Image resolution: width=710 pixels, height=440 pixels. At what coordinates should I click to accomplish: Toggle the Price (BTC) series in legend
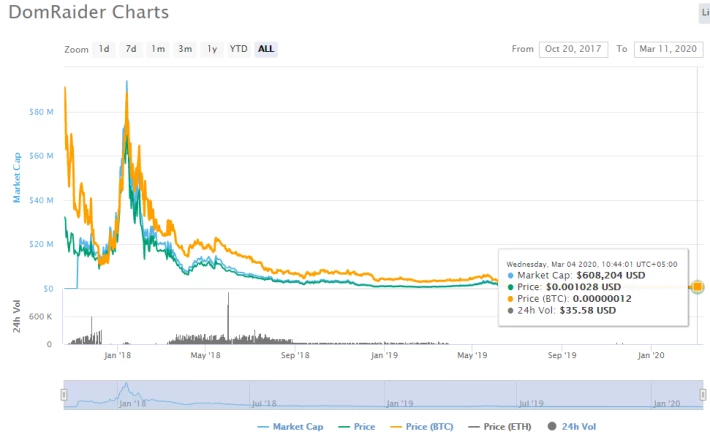422,427
